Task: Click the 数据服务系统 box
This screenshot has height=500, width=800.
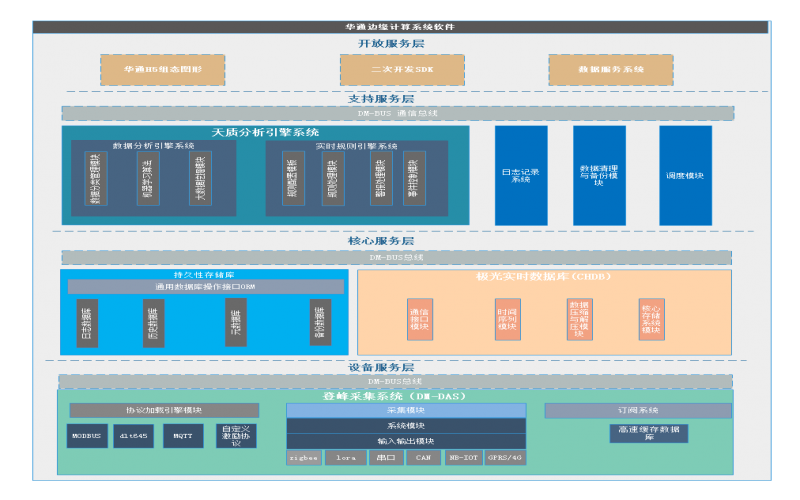Action: tap(610, 70)
